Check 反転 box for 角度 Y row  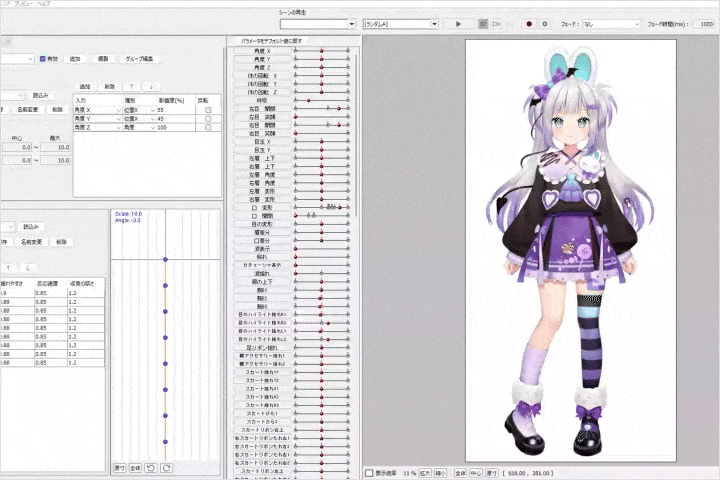[x=208, y=119]
